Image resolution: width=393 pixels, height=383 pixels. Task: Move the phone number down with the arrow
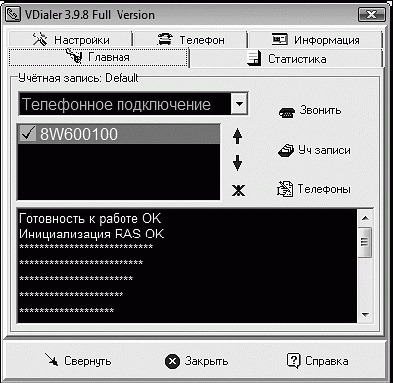(237, 163)
